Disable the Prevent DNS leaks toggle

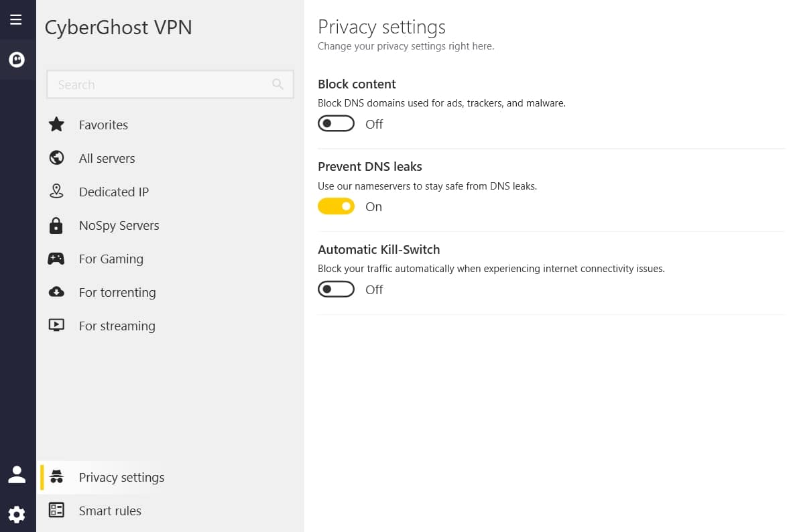(337, 206)
